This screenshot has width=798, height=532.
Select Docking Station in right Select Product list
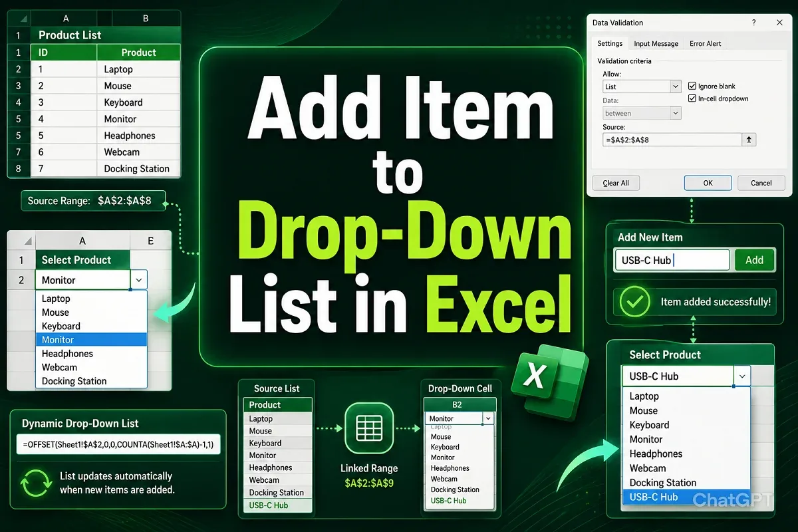(686, 483)
